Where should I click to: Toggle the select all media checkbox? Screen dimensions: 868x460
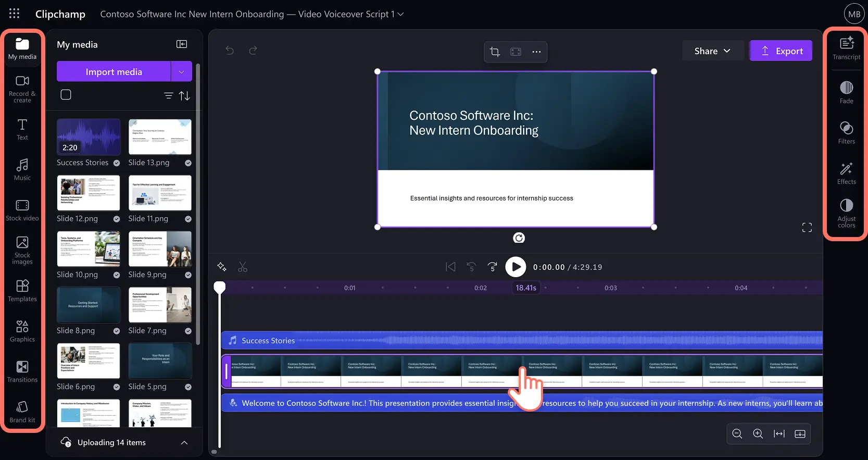point(66,95)
